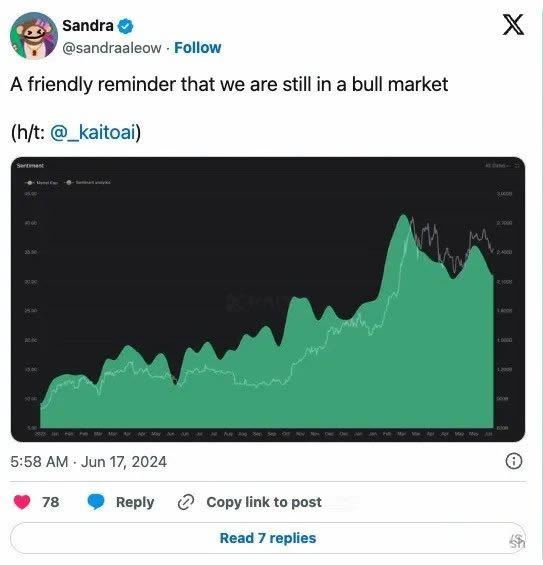Open Sandra's profile avatar
This screenshot has width=543, height=565.
tap(34, 35)
